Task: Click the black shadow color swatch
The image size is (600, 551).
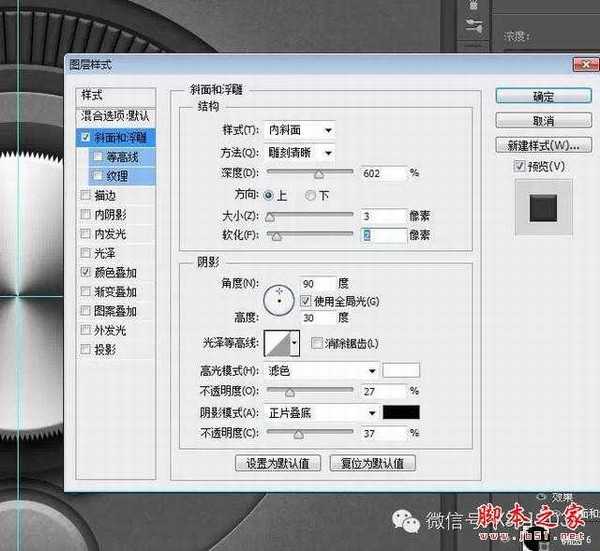Action: coord(401,412)
